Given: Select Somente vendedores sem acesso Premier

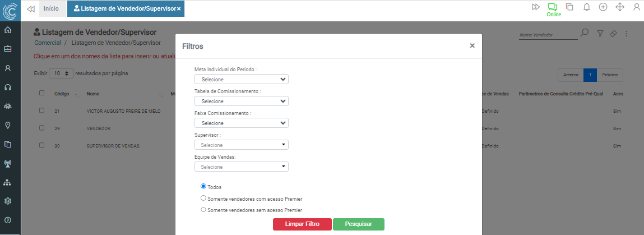Looking at the screenshot, I should pos(203,210).
